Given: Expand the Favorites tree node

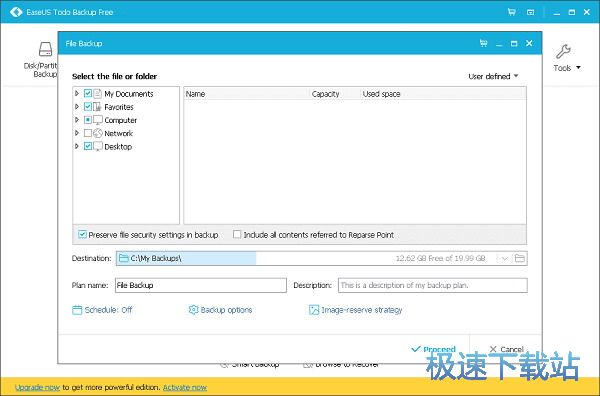Looking at the screenshot, I should click(x=77, y=107).
